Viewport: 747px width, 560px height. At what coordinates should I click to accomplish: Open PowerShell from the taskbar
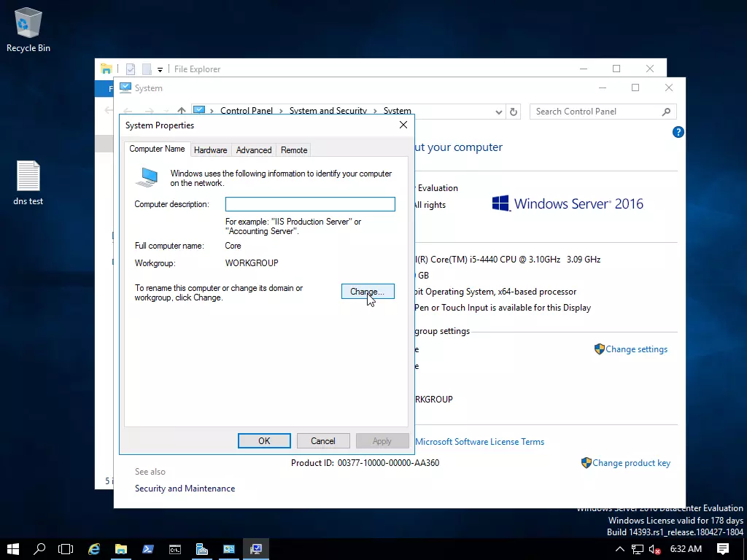(148, 549)
